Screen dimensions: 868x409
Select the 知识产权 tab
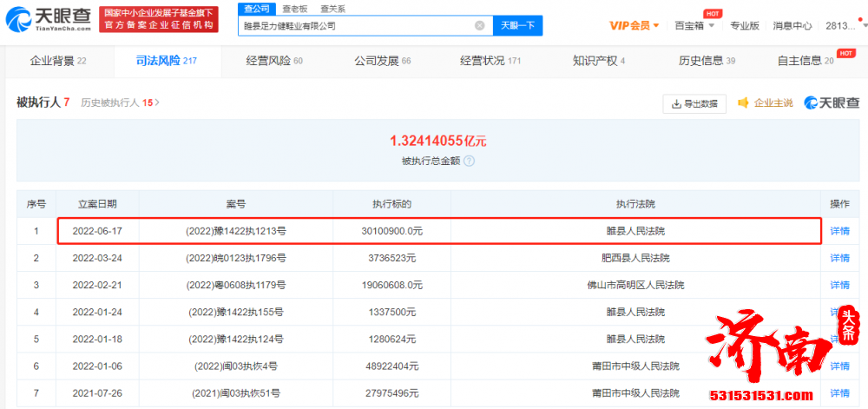click(598, 61)
